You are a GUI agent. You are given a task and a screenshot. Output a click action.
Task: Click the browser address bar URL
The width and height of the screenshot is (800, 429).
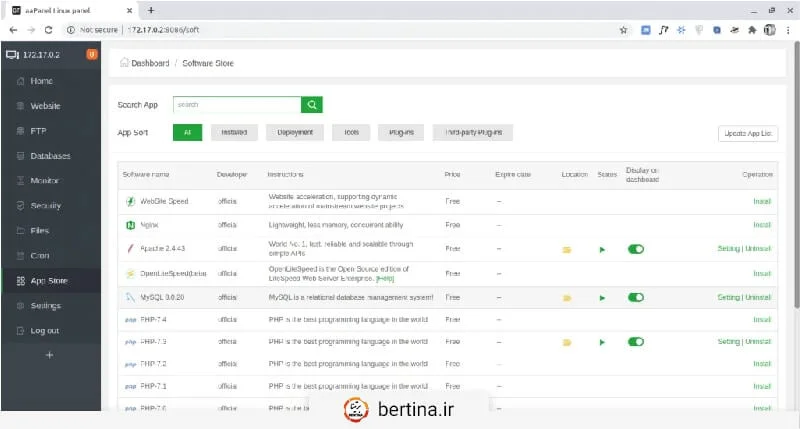163,30
